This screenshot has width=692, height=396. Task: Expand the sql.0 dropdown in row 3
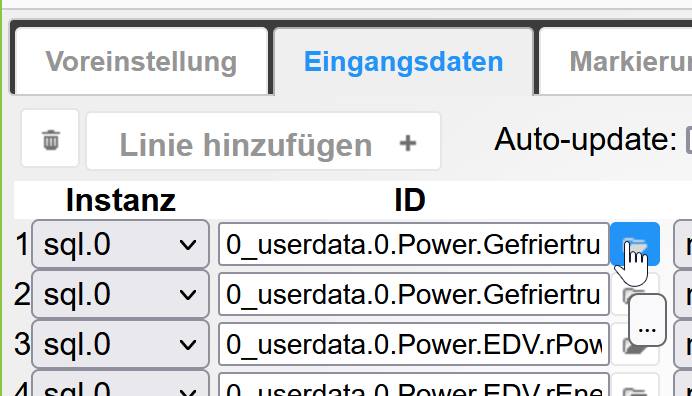(120, 345)
